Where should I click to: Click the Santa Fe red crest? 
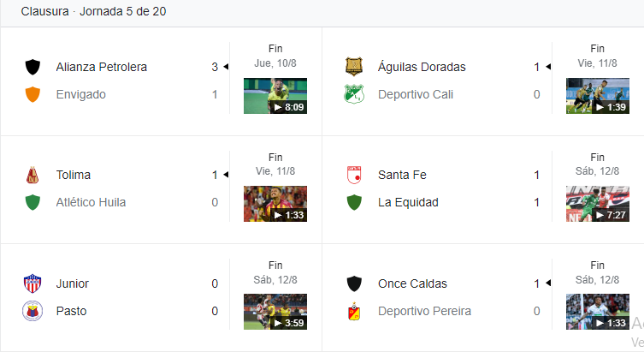coord(354,175)
